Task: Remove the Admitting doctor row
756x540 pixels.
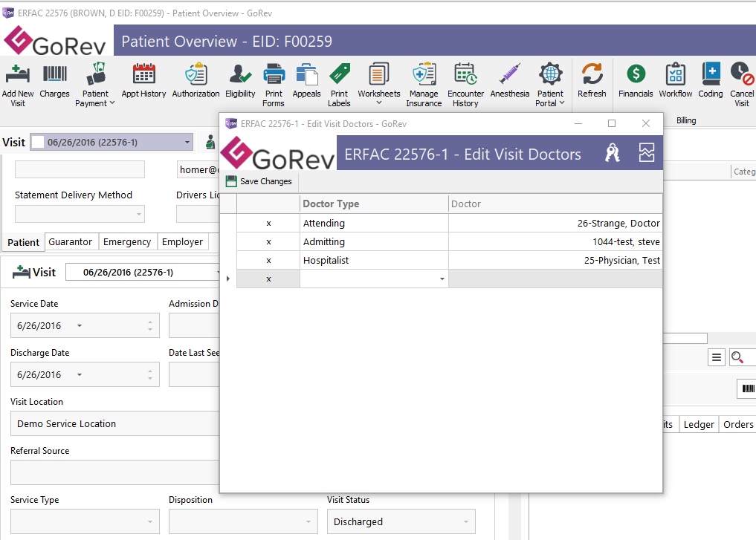Action: pyautogui.click(x=268, y=242)
